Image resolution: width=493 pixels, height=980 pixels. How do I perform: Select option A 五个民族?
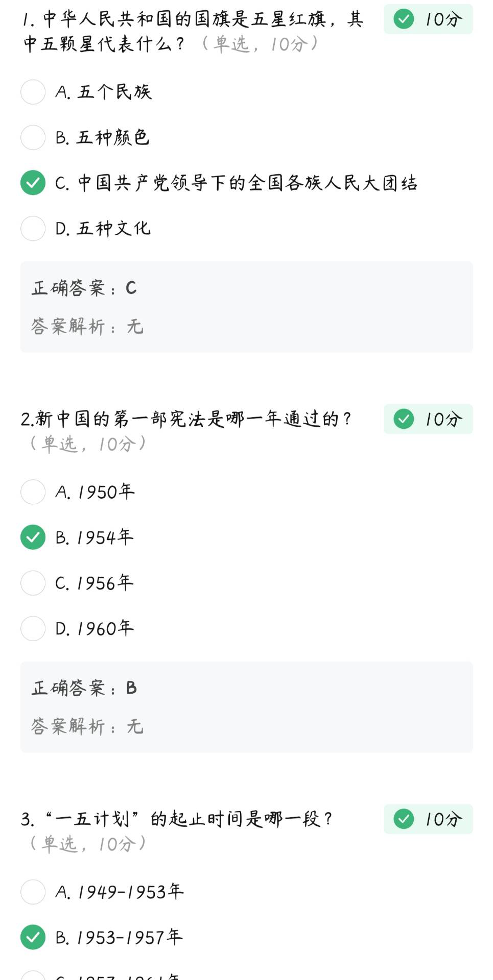(x=33, y=92)
